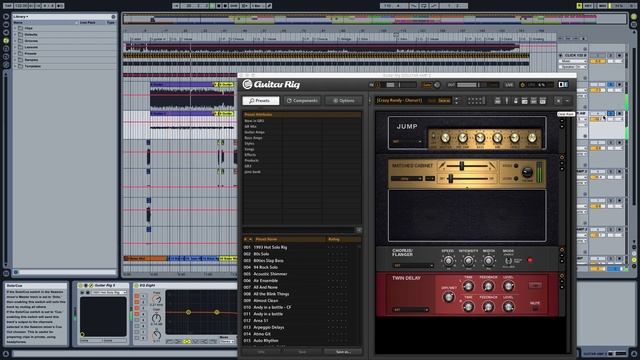The width and height of the screenshot is (640, 360).
Task: Open the Matched Cabinet type dropdown
Action: click(x=407, y=178)
